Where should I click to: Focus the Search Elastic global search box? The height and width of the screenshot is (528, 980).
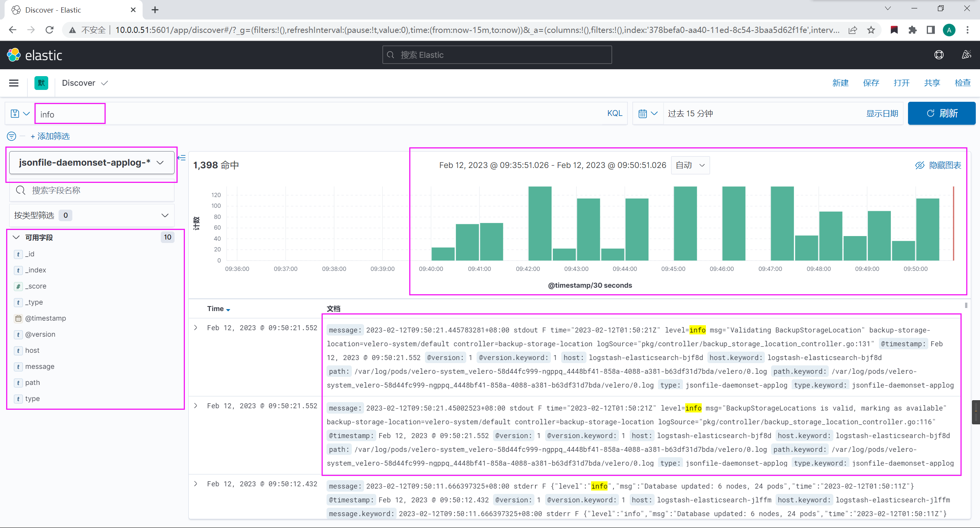click(x=497, y=55)
